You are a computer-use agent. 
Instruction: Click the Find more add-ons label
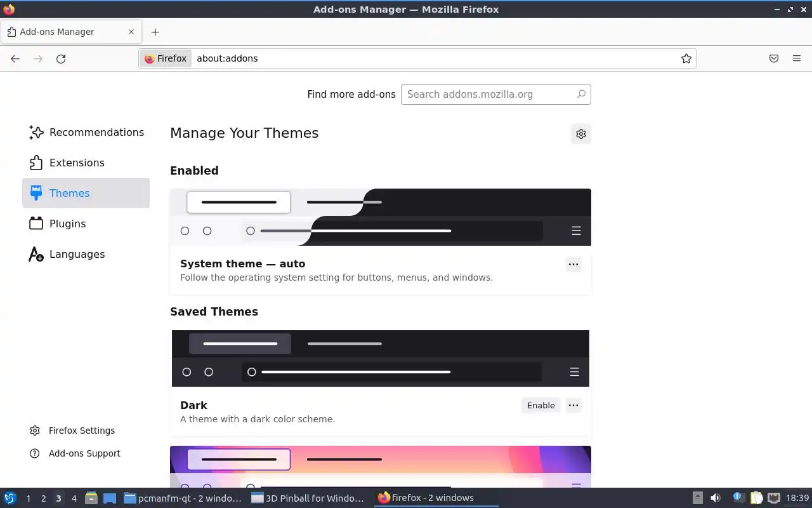(x=351, y=94)
